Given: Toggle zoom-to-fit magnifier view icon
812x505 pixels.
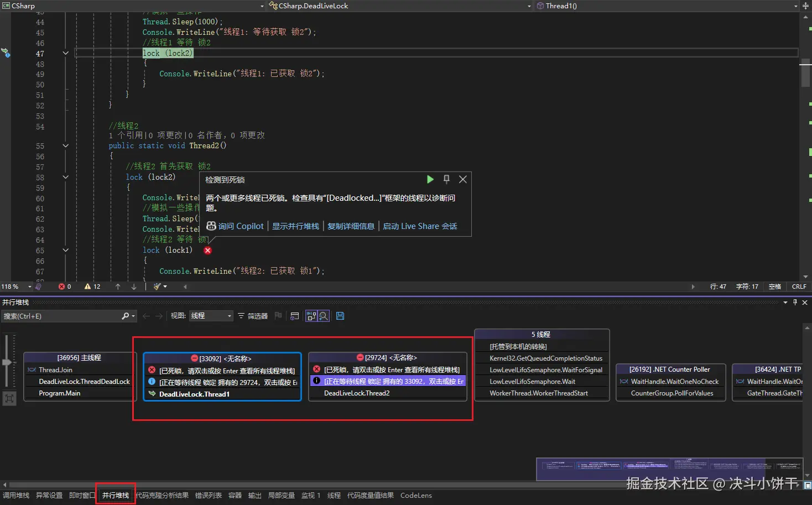Looking at the screenshot, I should coord(324,316).
